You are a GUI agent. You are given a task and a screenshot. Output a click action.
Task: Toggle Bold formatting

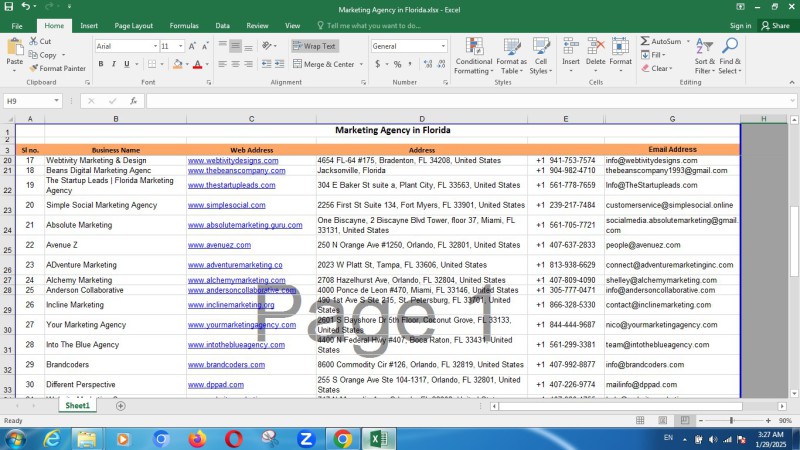point(101,64)
